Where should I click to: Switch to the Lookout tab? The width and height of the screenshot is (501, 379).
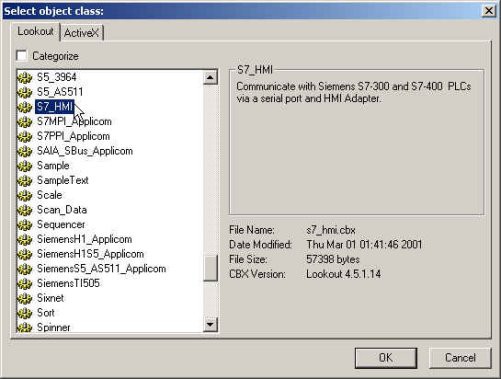pos(35,31)
